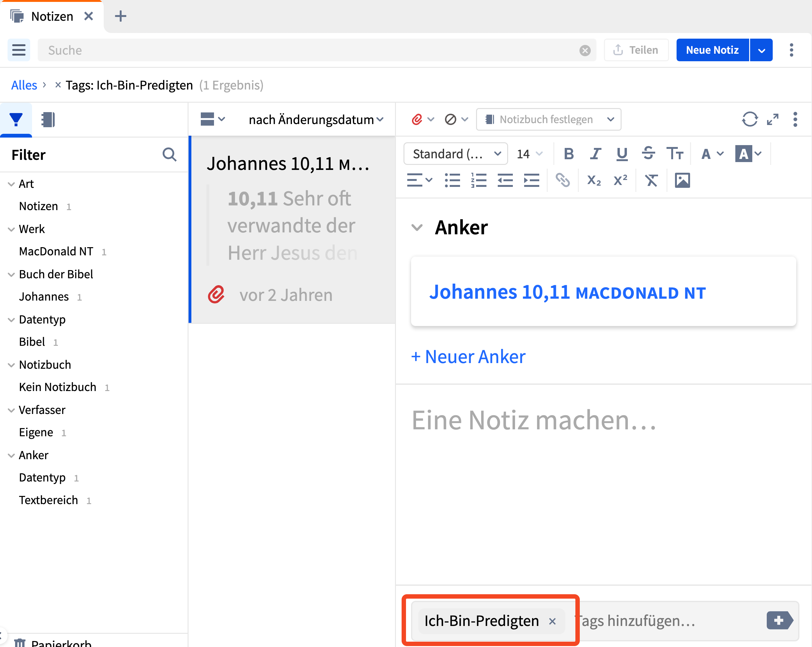The image size is (812, 647).
Task: Toggle the hamburger sidebar menu button
Action: [19, 50]
